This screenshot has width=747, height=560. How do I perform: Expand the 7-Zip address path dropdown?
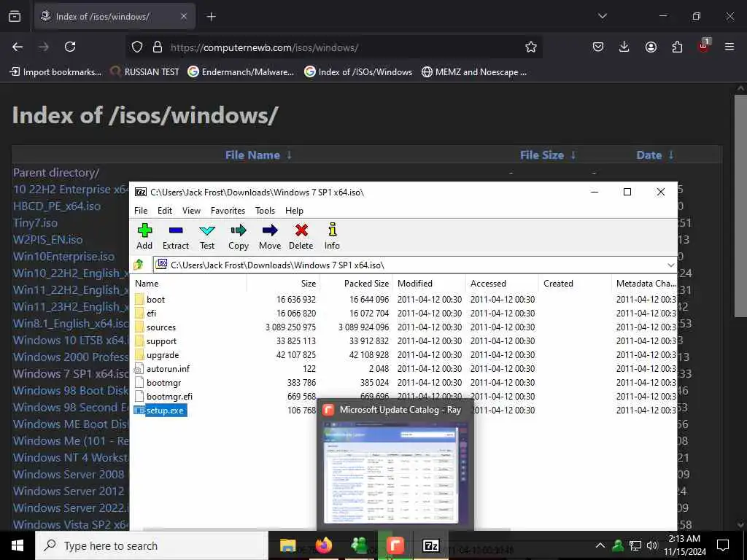[671, 265]
